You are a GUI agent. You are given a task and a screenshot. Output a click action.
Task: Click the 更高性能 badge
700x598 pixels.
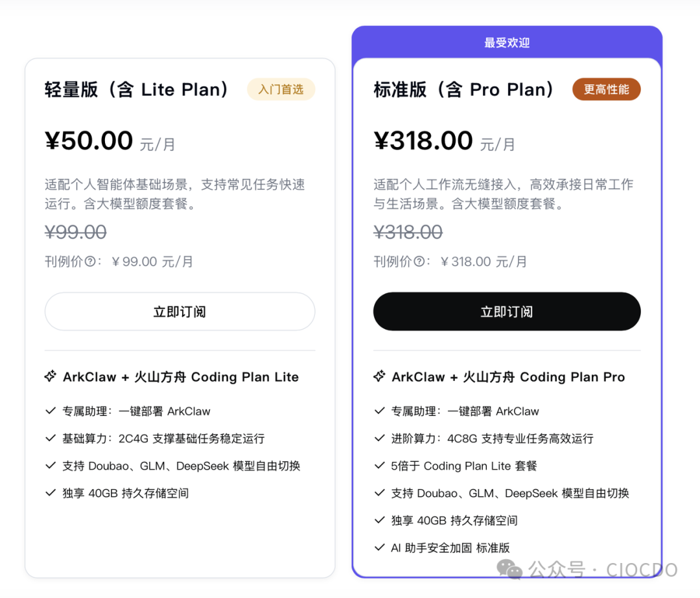pyautogui.click(x=606, y=89)
